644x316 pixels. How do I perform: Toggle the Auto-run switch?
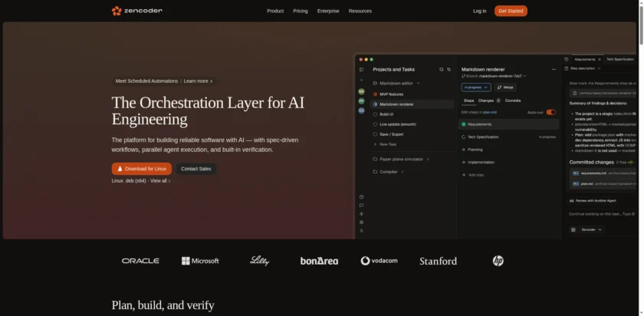tap(550, 112)
